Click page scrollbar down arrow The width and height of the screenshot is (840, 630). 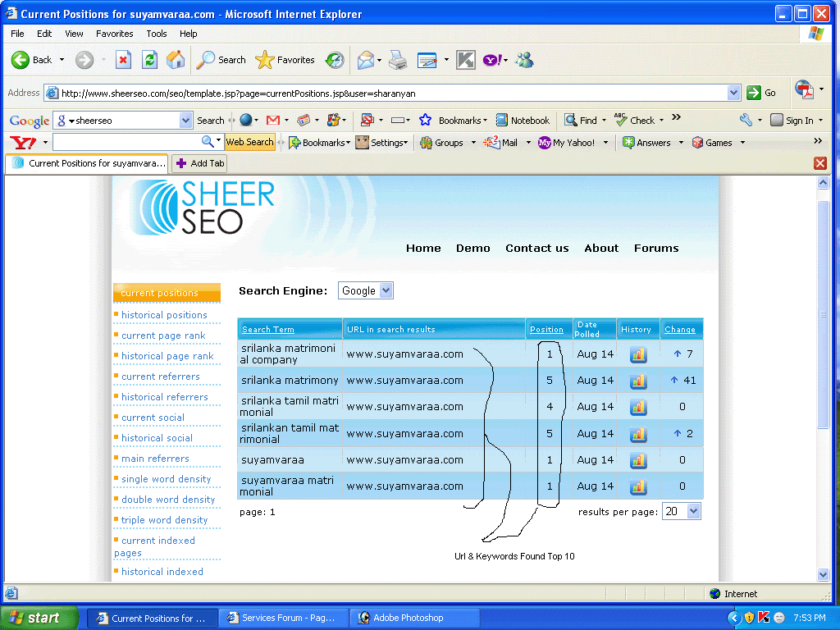pyautogui.click(x=824, y=574)
